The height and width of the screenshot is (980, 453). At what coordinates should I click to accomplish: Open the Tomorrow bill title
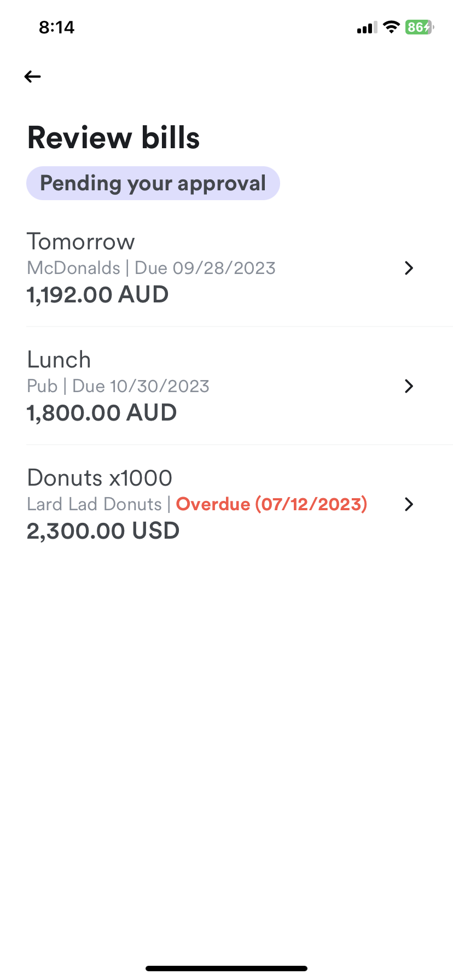click(81, 242)
